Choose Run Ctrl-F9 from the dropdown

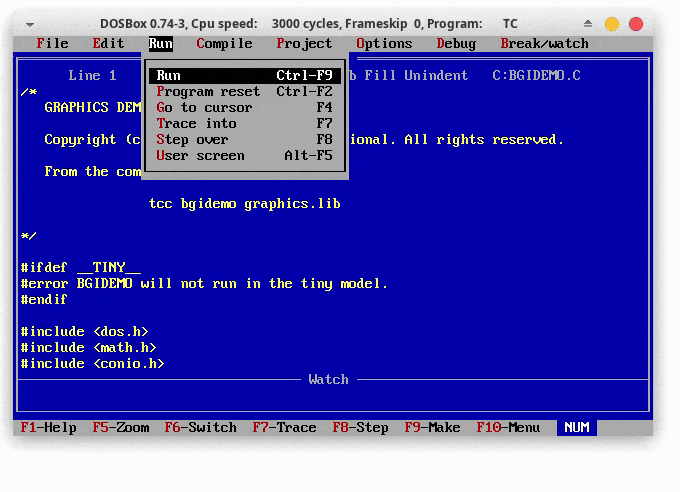(245, 75)
